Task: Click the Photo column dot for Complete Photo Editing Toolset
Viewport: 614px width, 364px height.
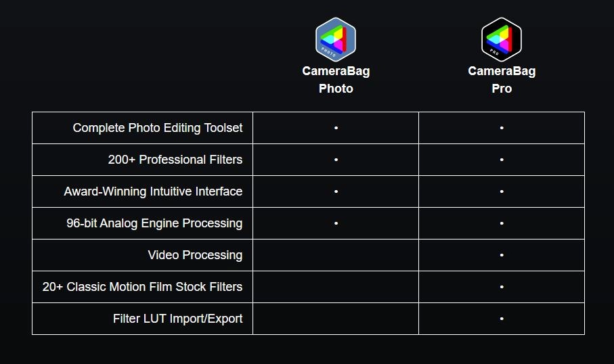Action: (x=336, y=128)
